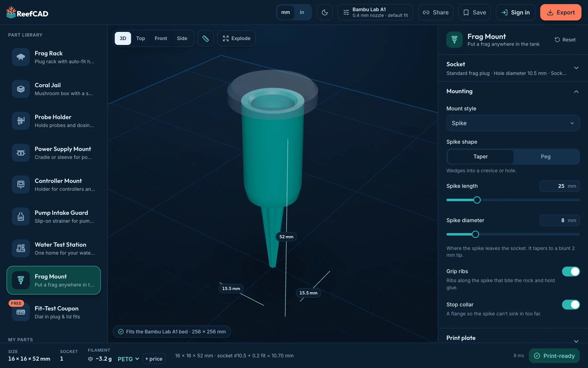Click the ReefCAD coral logo
Screen dimensions: 588x368
(x=11, y=13)
